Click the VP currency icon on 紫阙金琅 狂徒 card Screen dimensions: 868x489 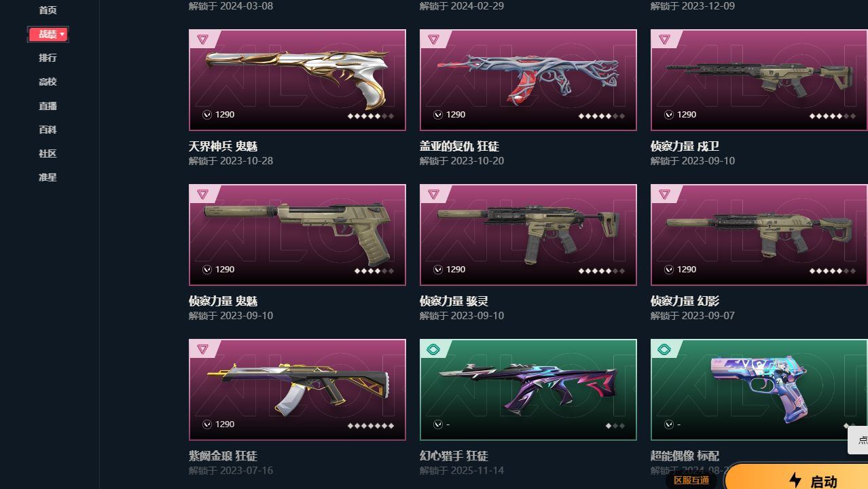[x=207, y=424]
